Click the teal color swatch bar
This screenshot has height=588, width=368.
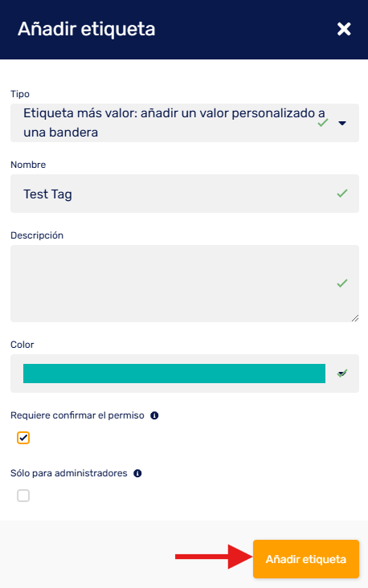point(174,374)
